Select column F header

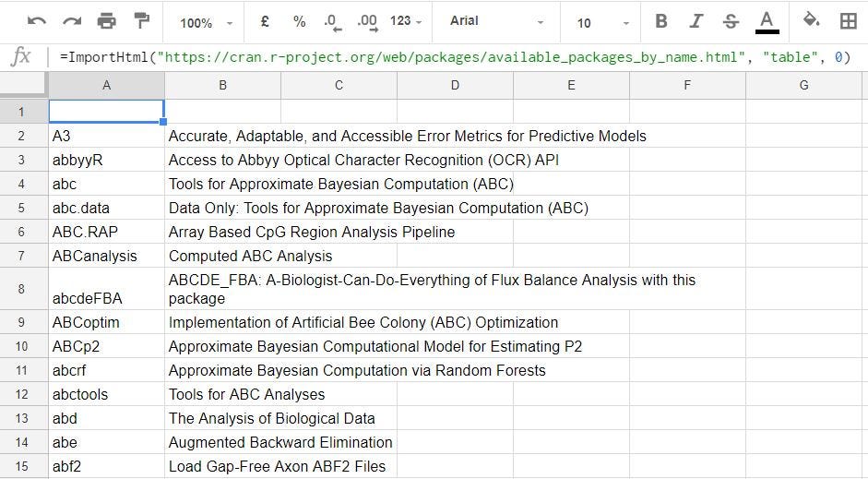[x=687, y=85]
